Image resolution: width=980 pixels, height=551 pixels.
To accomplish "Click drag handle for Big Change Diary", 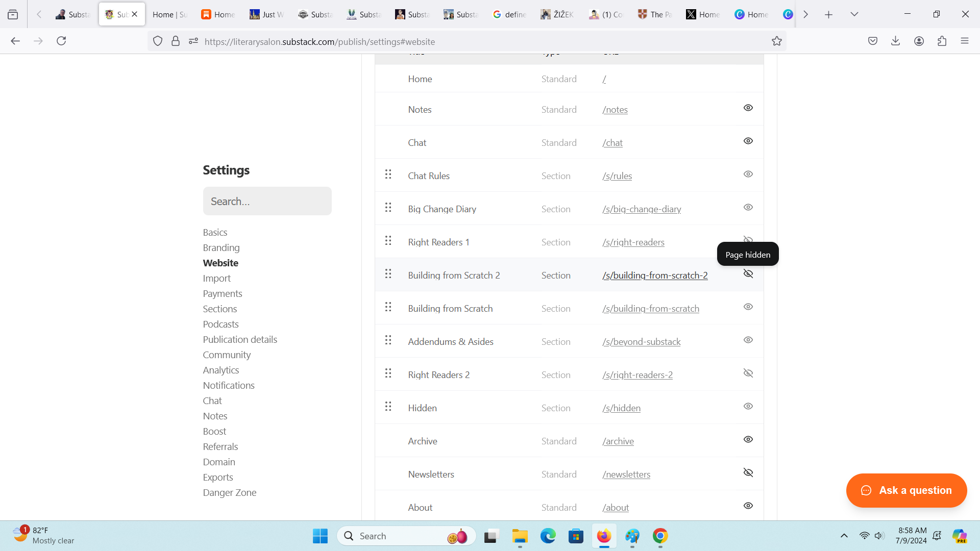I will (388, 208).
